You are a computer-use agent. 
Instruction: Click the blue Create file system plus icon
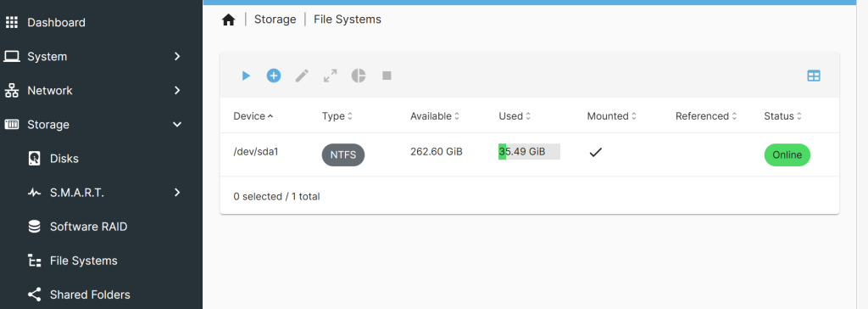274,76
